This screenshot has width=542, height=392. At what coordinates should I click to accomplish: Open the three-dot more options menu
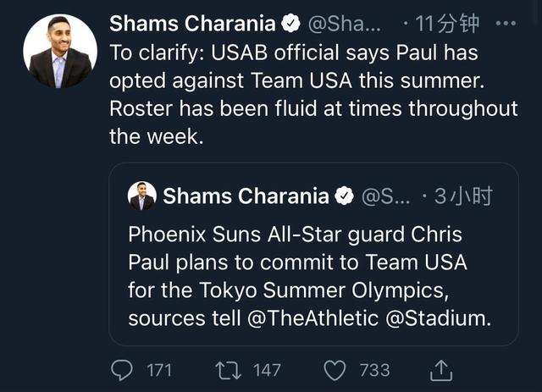[x=506, y=23]
